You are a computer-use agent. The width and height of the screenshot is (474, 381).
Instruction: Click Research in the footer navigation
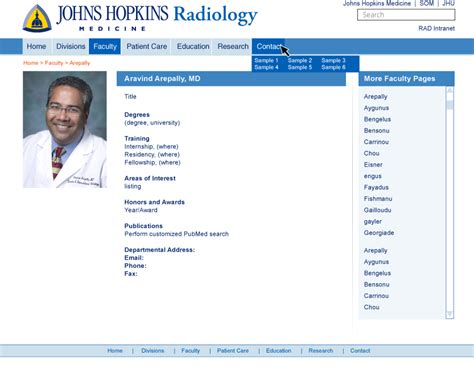coord(320,351)
